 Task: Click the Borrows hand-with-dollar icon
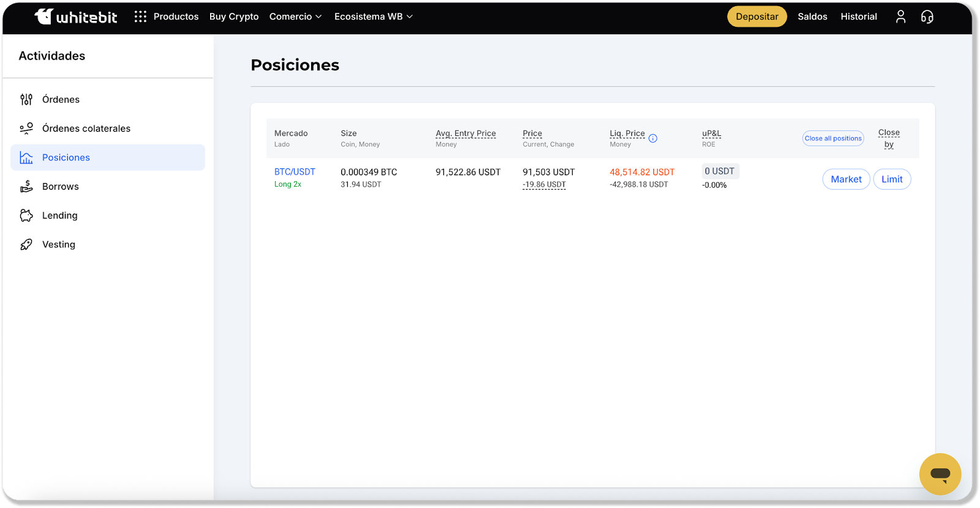click(26, 187)
